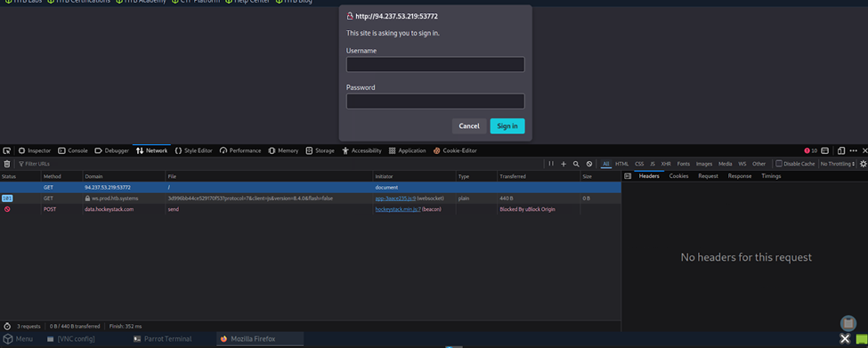Show the Cookies details tab

[678, 176]
